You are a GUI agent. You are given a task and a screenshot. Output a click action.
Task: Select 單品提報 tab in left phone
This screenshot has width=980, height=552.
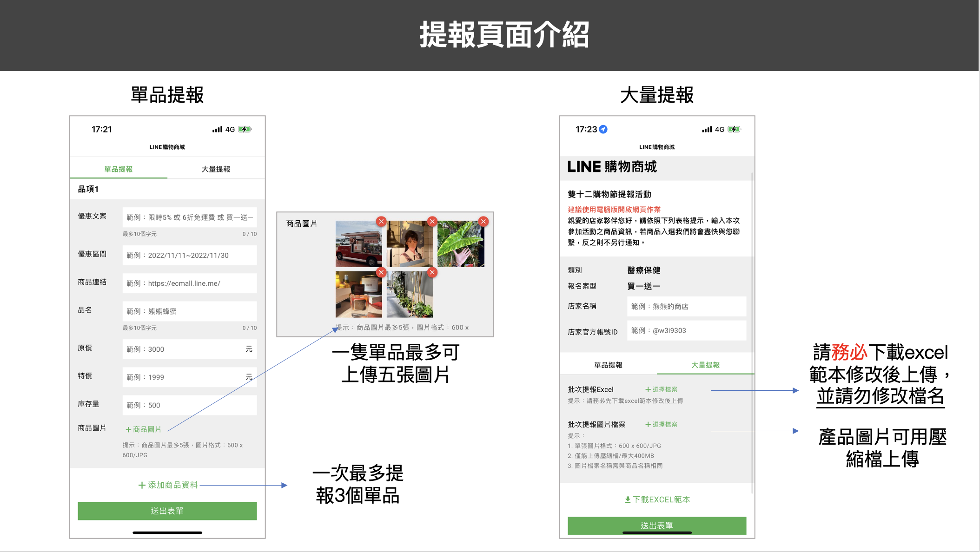coord(119,169)
